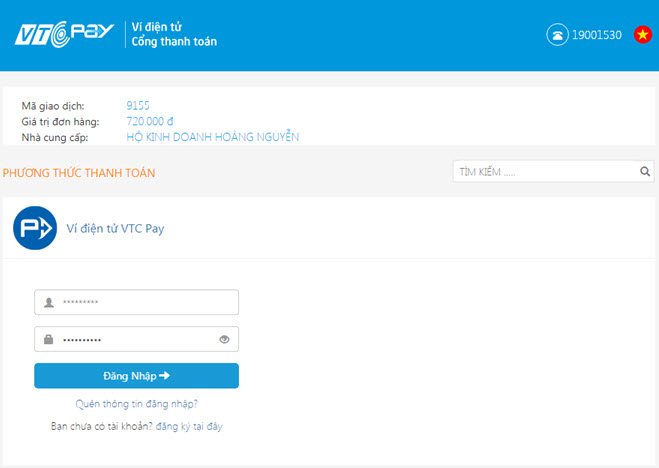This screenshot has width=659, height=468.
Task: Click hotline number 19001530
Action: pyautogui.click(x=597, y=35)
